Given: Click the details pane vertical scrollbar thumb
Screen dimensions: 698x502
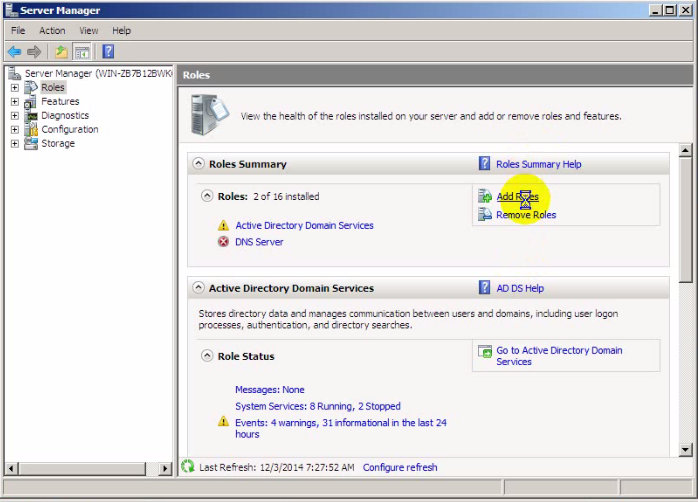Looking at the screenshot, I should click(686, 220).
